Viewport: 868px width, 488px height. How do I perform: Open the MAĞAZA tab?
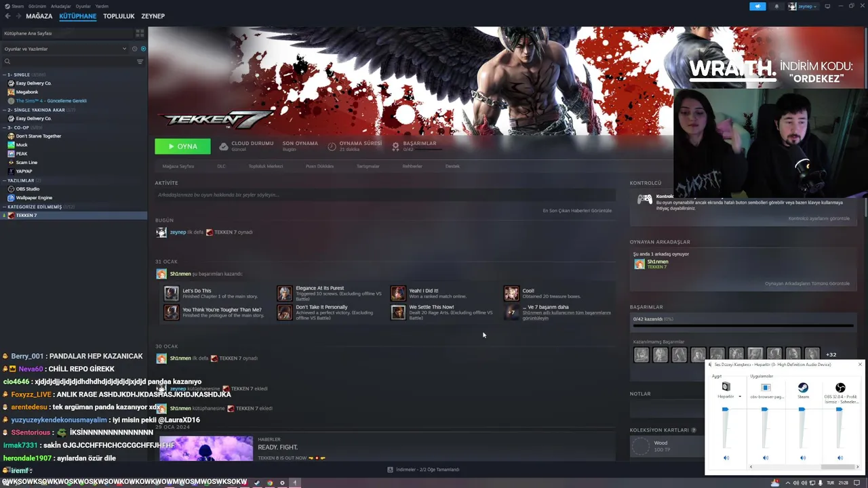tap(39, 16)
